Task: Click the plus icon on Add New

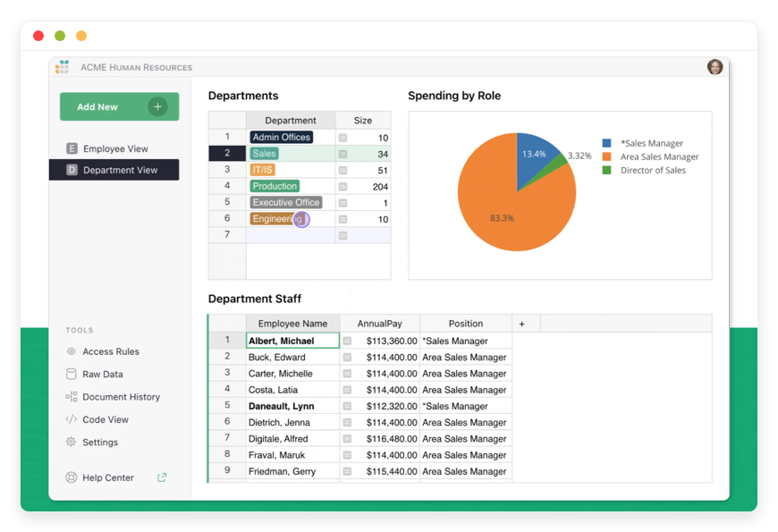Action: click(x=157, y=106)
